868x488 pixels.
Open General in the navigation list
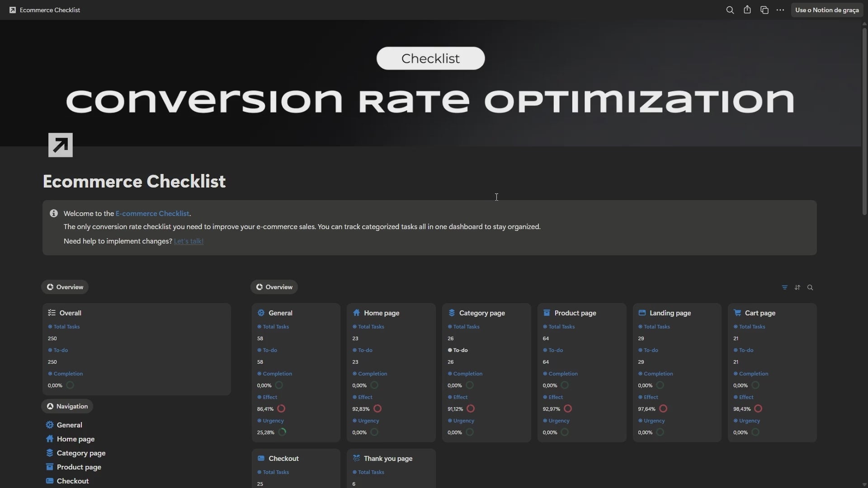(x=69, y=425)
